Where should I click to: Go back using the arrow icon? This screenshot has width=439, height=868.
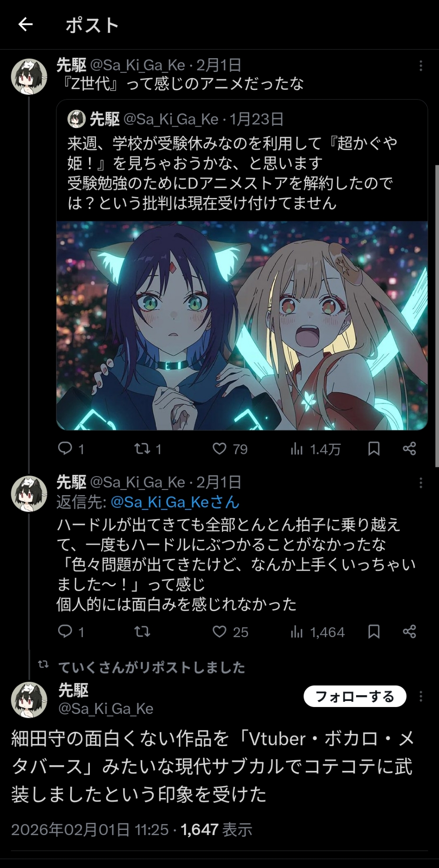point(26,24)
